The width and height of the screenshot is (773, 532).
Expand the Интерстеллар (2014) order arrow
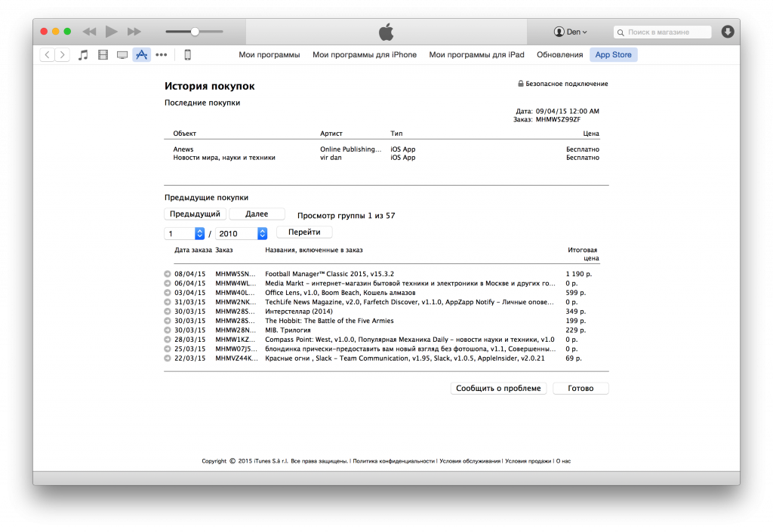click(168, 312)
